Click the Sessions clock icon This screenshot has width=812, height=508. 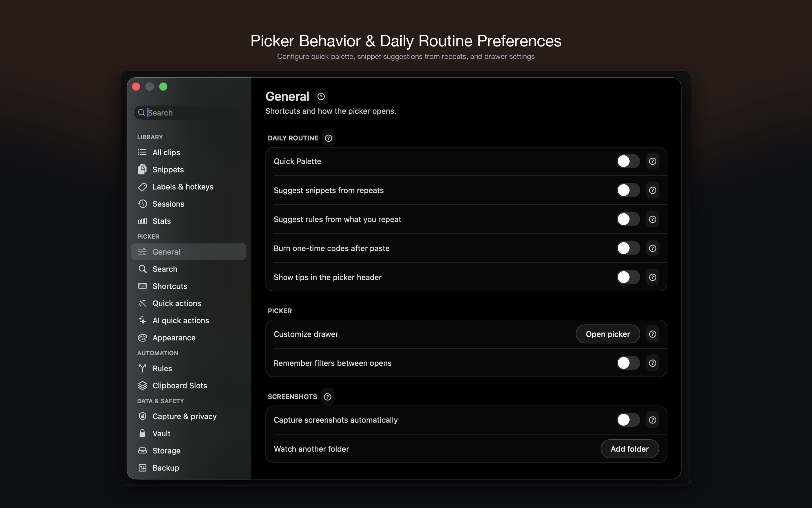(x=142, y=204)
